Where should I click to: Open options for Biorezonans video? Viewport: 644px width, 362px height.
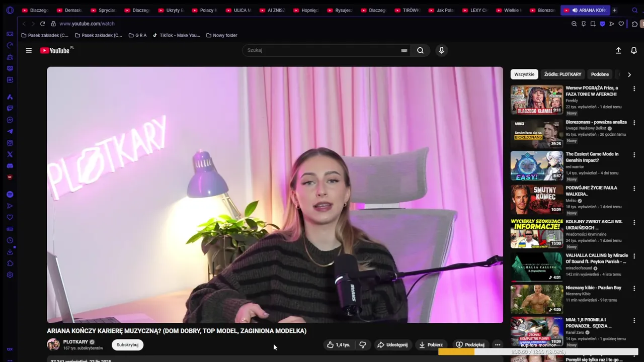click(634, 123)
